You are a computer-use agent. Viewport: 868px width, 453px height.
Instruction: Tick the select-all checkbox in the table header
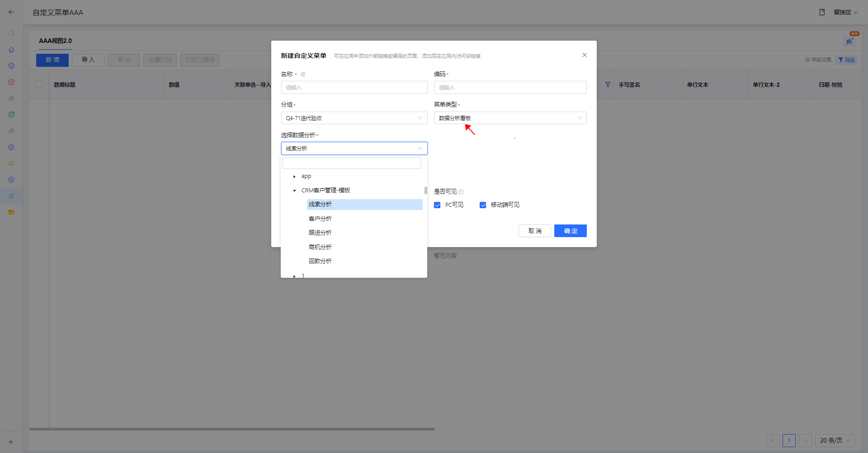39,84
